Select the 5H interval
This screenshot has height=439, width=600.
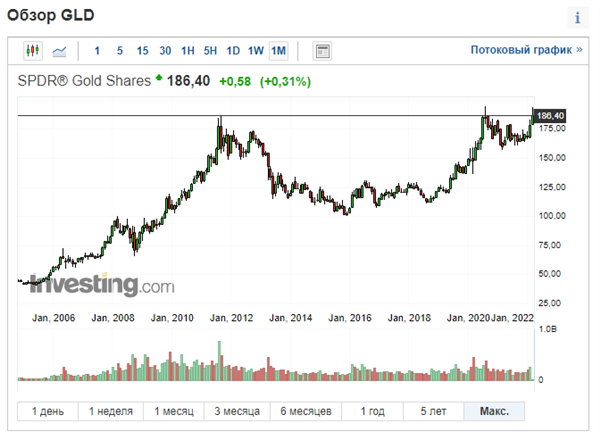pyautogui.click(x=210, y=51)
